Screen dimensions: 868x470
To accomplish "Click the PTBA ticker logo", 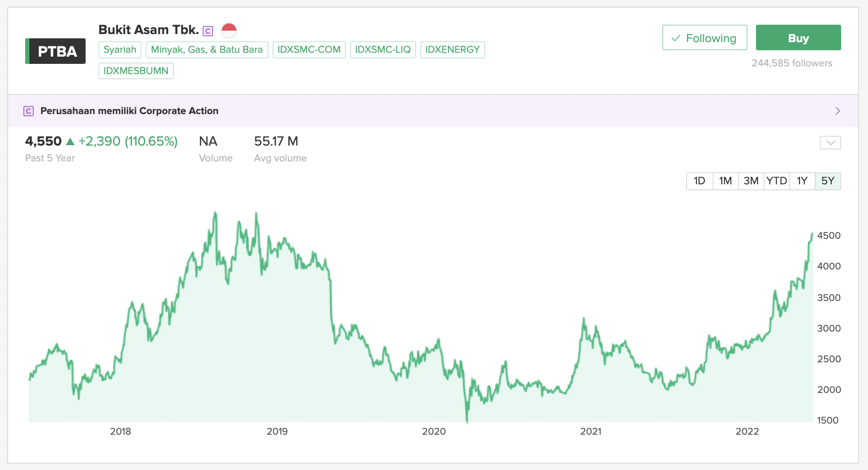I will (55, 51).
